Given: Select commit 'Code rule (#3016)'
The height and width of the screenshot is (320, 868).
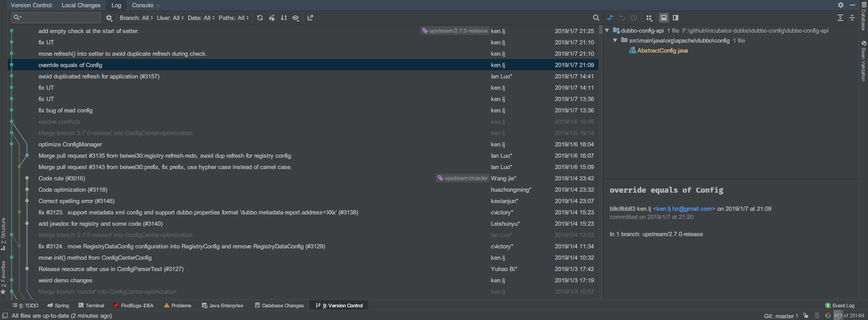Looking at the screenshot, I should pyautogui.click(x=303, y=178).
